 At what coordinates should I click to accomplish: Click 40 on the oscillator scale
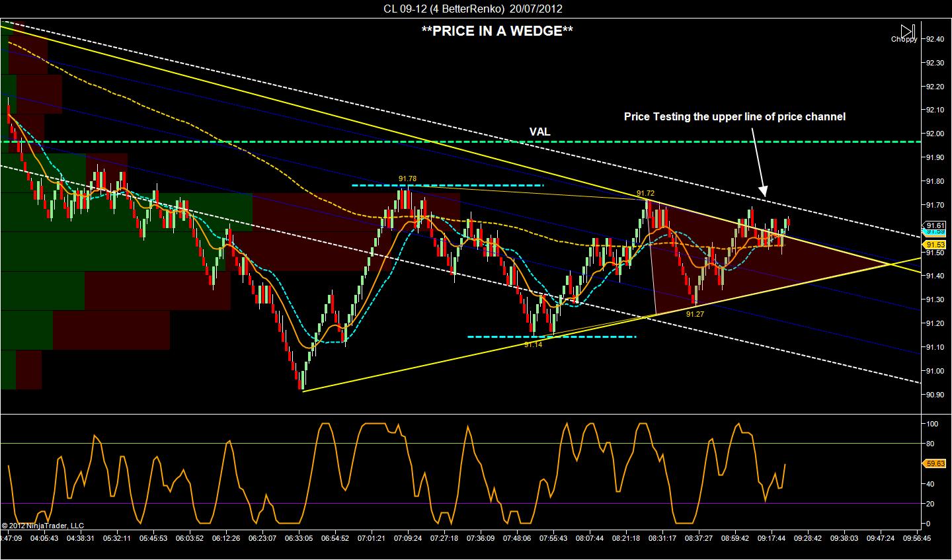(931, 484)
